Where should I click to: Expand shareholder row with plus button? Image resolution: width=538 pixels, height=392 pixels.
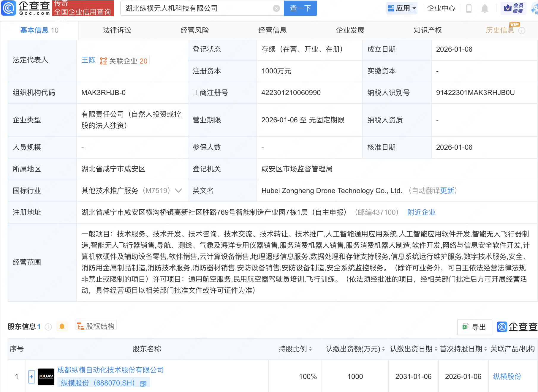(x=31, y=377)
